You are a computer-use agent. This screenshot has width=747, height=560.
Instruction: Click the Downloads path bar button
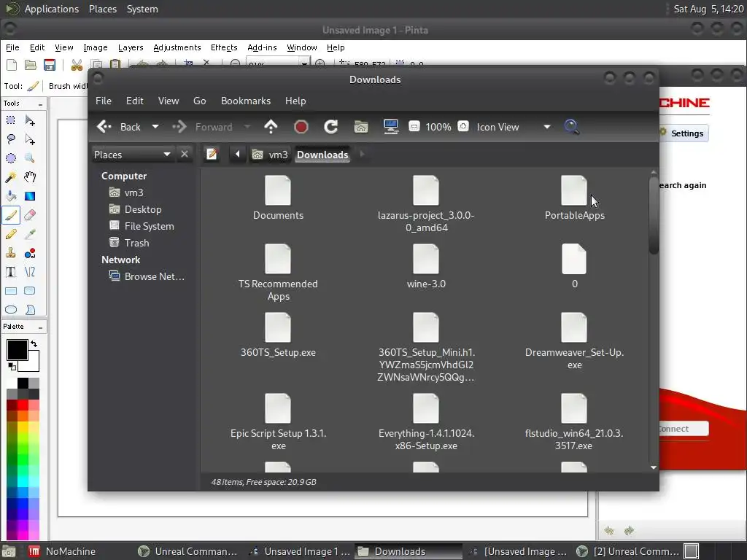[x=322, y=155]
